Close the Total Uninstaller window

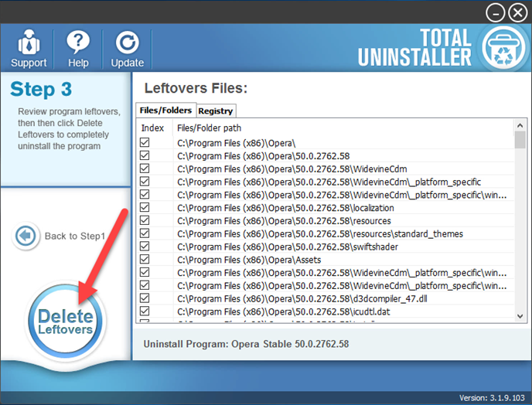click(x=518, y=13)
